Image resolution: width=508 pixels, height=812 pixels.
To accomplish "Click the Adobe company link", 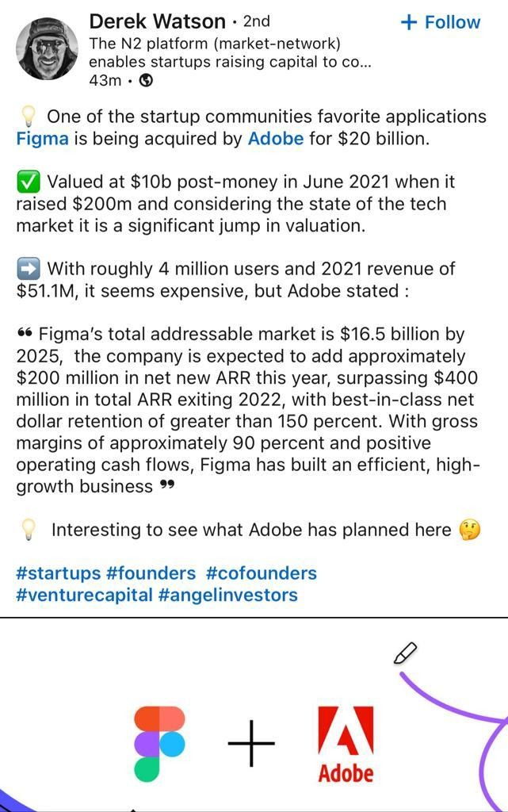I will [x=276, y=138].
